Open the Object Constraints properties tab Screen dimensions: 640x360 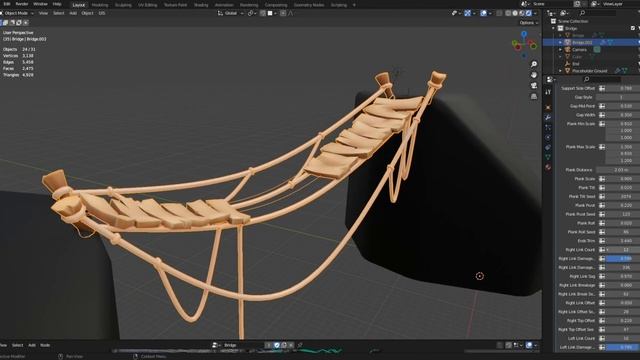tap(548, 147)
